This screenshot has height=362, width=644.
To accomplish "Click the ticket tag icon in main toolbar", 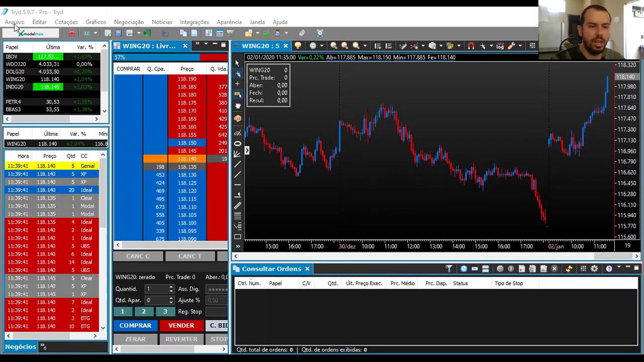I will 302,33.
